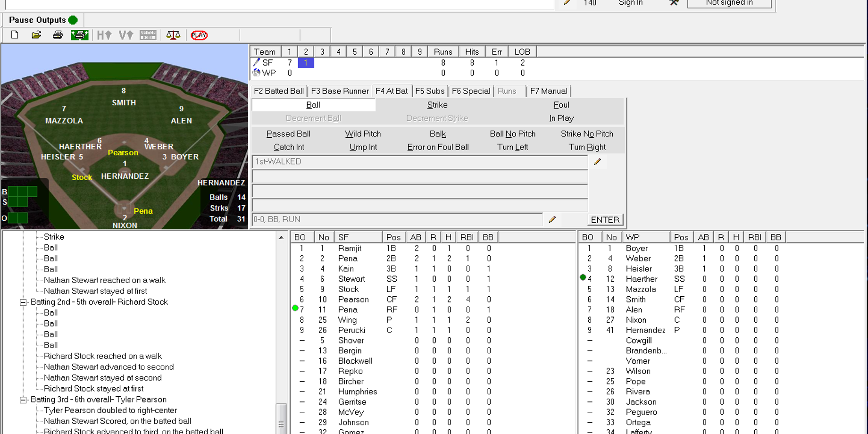This screenshot has width=868, height=434.
Task: Click Ball No Pitch
Action: point(513,134)
